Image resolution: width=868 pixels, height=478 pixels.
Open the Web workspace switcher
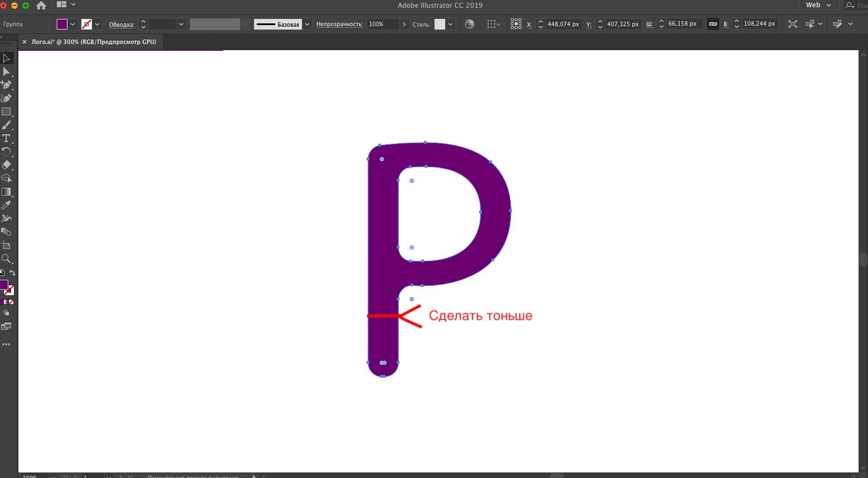point(818,5)
